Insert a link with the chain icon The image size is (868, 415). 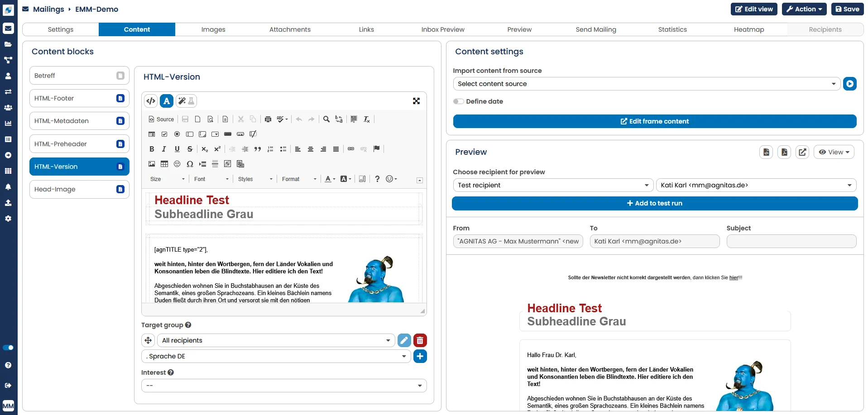coord(351,149)
